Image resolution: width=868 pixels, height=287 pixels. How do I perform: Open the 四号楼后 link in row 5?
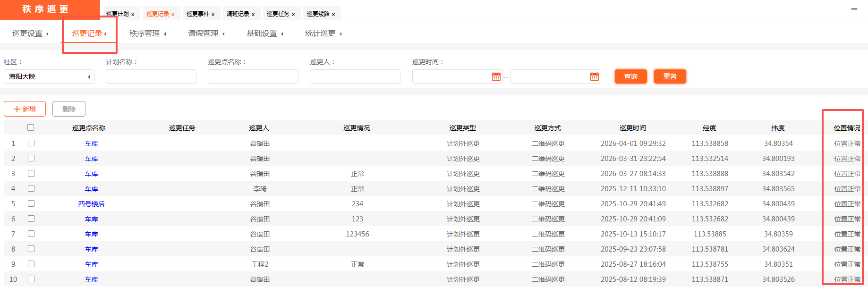[92, 204]
